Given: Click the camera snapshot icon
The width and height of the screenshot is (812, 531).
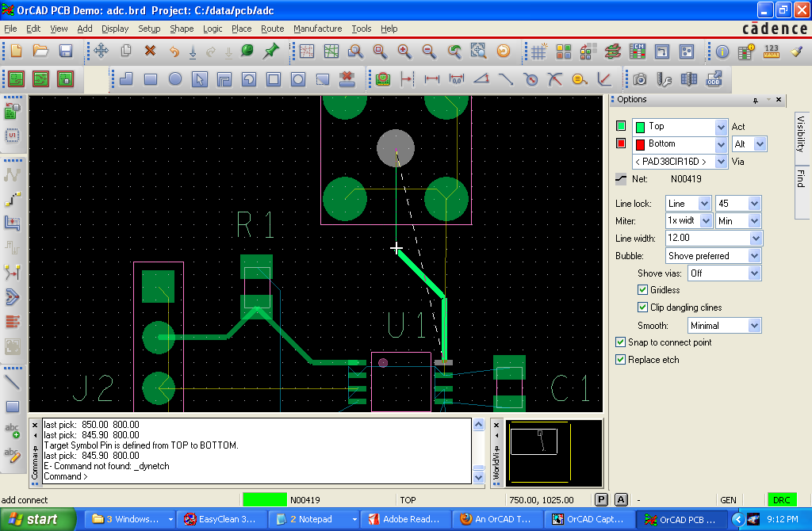Looking at the screenshot, I should pos(640,79).
